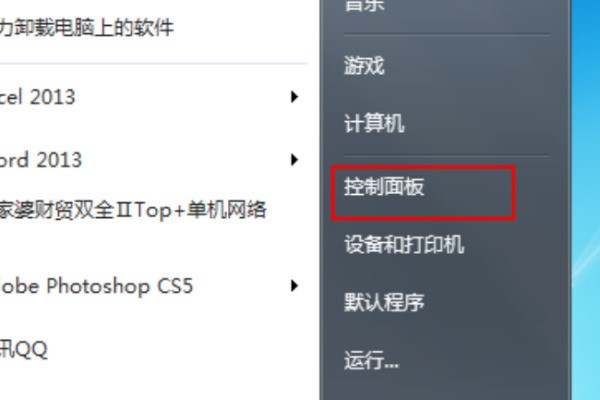
Task: Click the divider line below 计算机
Action: point(447,156)
